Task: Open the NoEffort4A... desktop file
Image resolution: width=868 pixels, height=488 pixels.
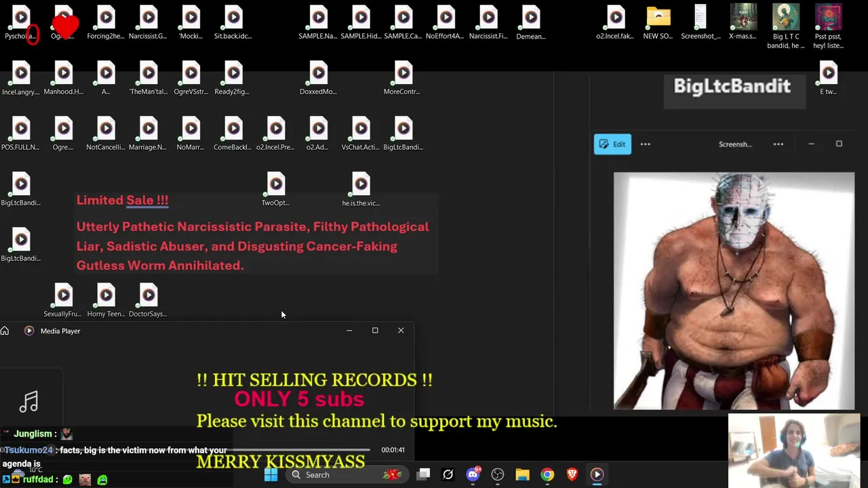Action: (446, 23)
